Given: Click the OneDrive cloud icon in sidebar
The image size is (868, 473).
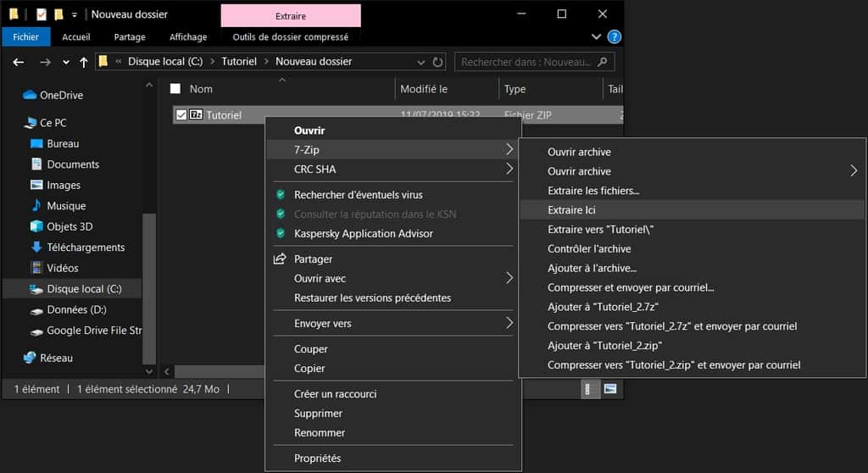Looking at the screenshot, I should click(30, 95).
